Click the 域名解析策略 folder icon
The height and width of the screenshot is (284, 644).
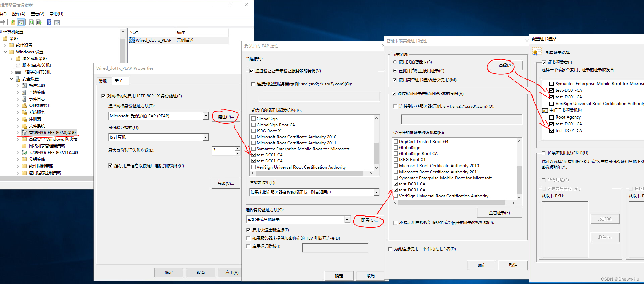click(18, 58)
